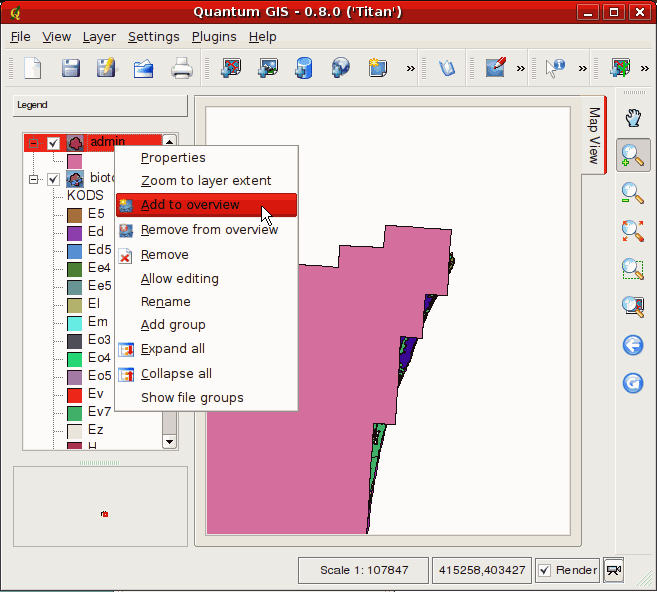Viewport: 657px width, 592px height.
Task: Select the Pan hand tool
Action: (633, 118)
